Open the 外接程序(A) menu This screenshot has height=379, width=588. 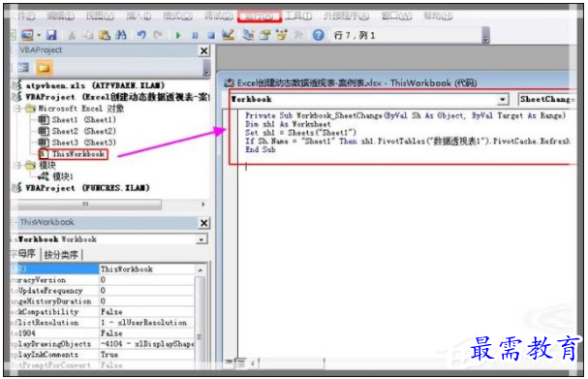(347, 16)
